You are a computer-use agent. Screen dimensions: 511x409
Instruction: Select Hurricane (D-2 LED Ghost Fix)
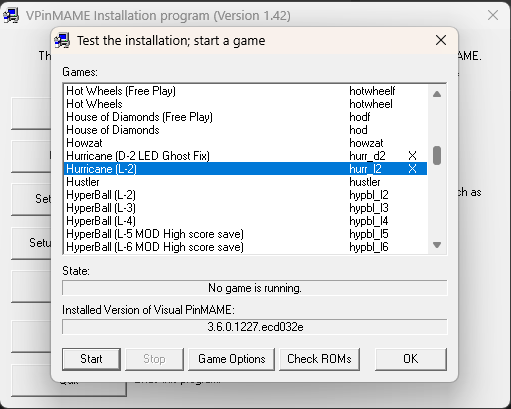245,156
